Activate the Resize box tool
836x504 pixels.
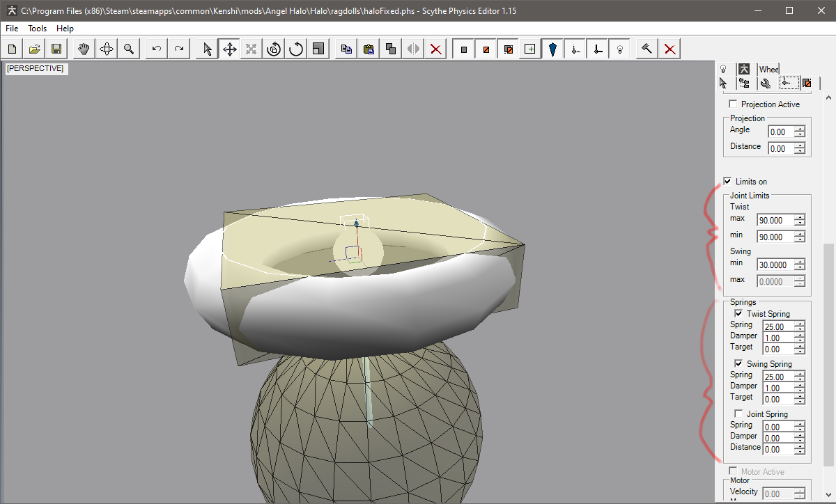318,49
